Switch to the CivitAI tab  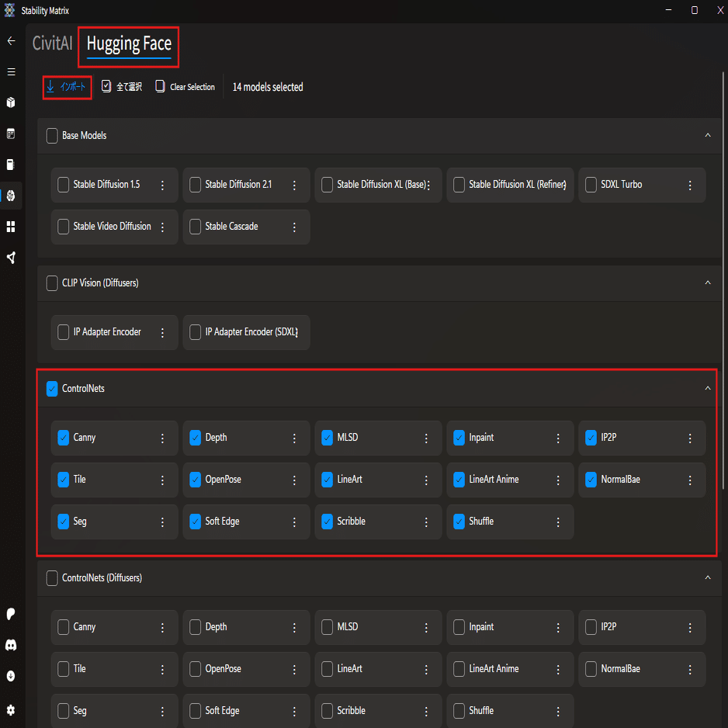[53, 43]
